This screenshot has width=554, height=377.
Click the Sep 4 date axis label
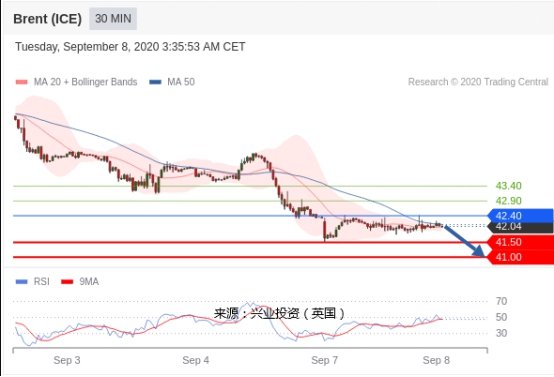(196, 360)
